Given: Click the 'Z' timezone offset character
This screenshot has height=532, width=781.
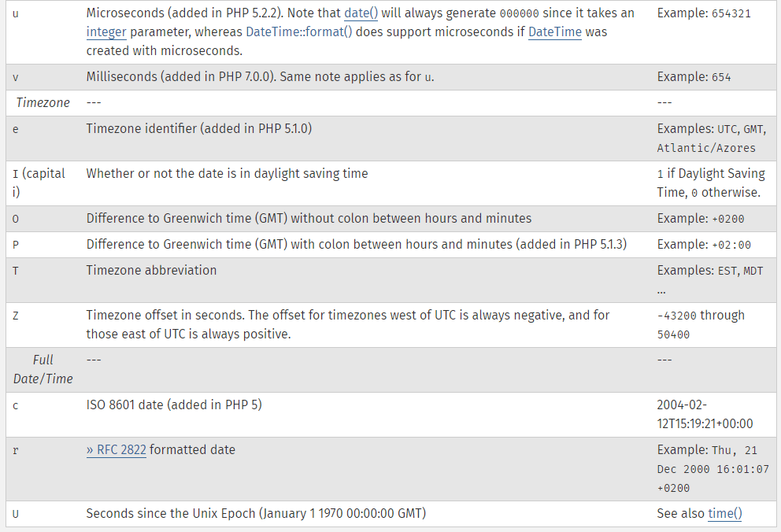Looking at the screenshot, I should point(16,316).
